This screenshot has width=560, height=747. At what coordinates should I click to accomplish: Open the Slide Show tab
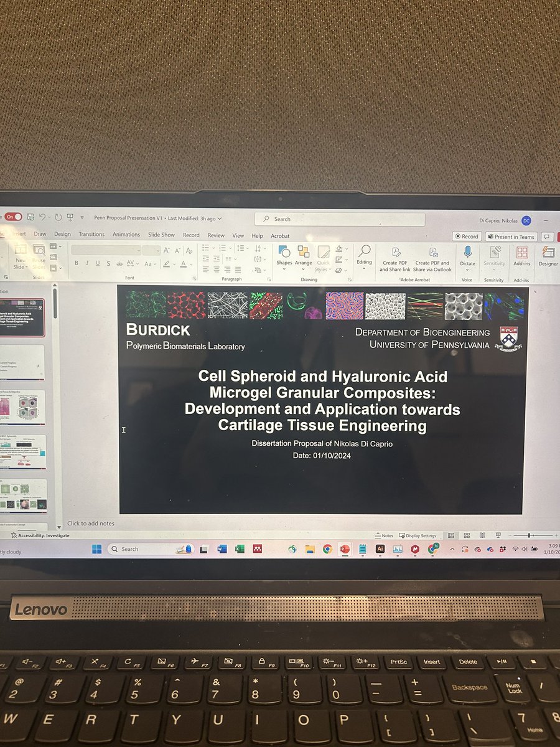pyautogui.click(x=161, y=235)
